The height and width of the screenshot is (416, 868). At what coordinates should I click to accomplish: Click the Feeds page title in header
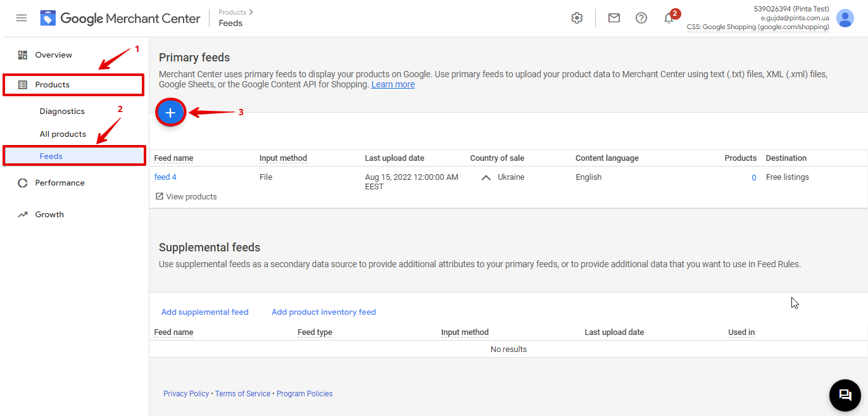coord(230,23)
